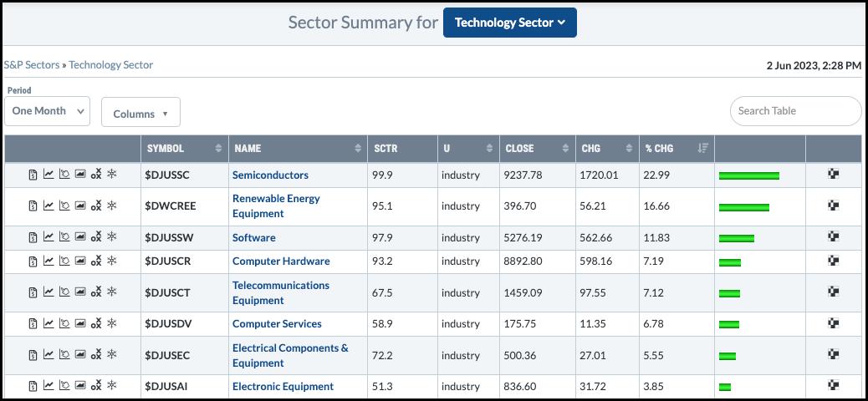
Task: Expand the One Month period dropdown
Action: coord(48,110)
